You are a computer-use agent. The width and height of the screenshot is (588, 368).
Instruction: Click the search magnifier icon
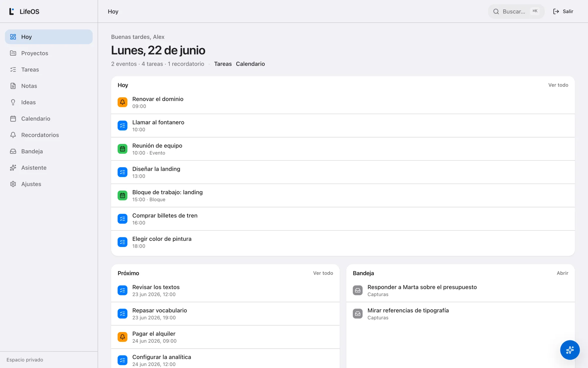coord(496,11)
